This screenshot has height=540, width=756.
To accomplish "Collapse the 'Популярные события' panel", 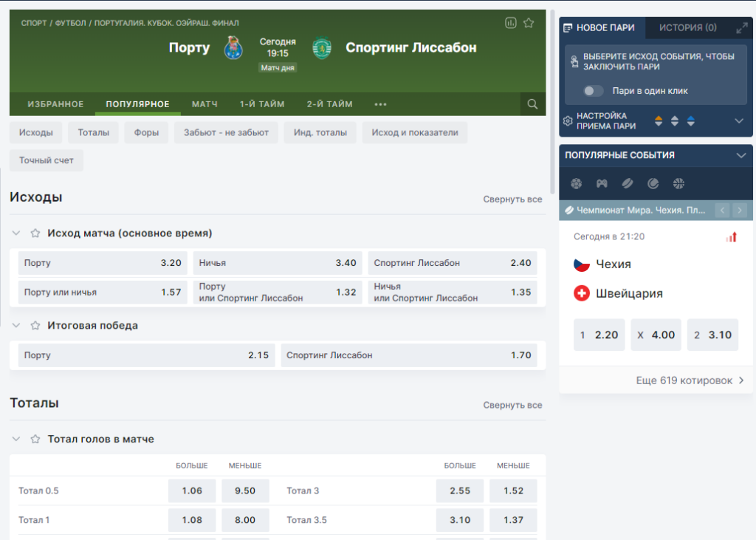I will 741,155.
